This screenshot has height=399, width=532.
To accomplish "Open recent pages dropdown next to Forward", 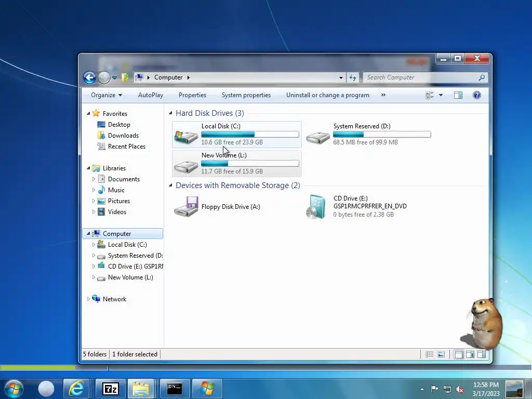I will [x=115, y=78].
